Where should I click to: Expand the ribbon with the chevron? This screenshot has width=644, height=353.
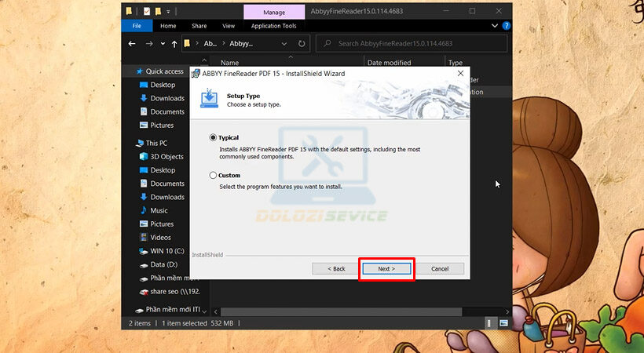tap(496, 26)
